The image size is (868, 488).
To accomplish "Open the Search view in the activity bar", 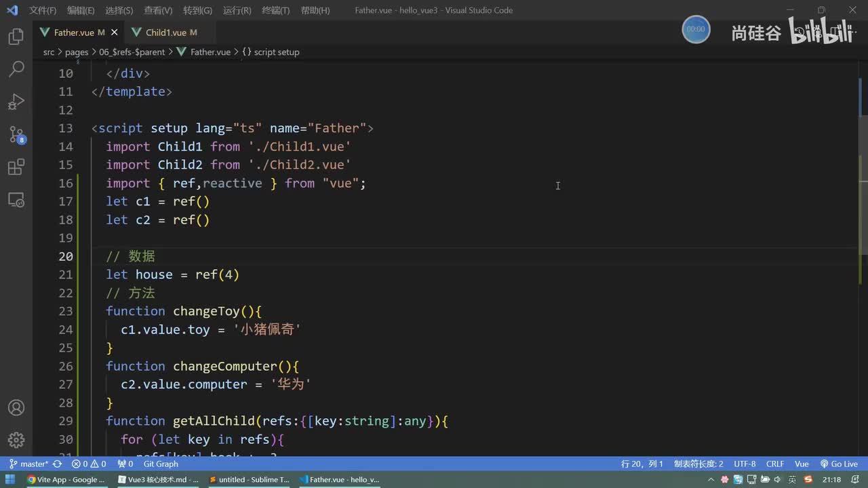I will pos(16,68).
